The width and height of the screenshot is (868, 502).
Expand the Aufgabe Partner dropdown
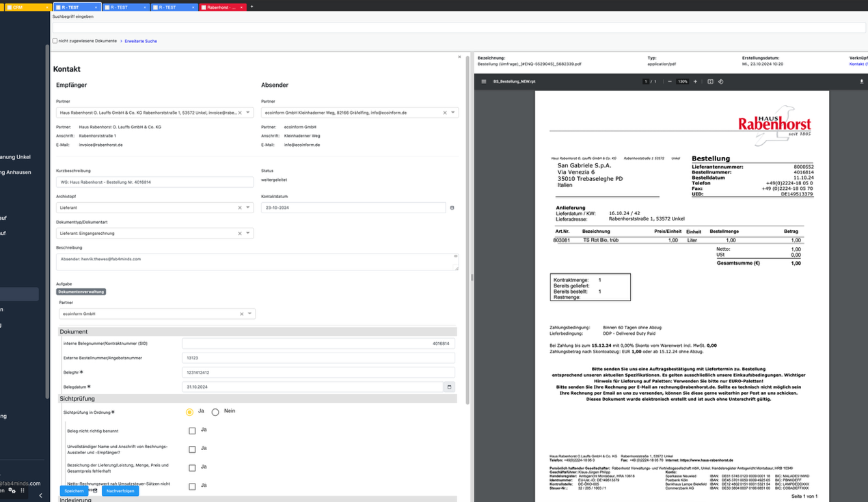pyautogui.click(x=249, y=313)
